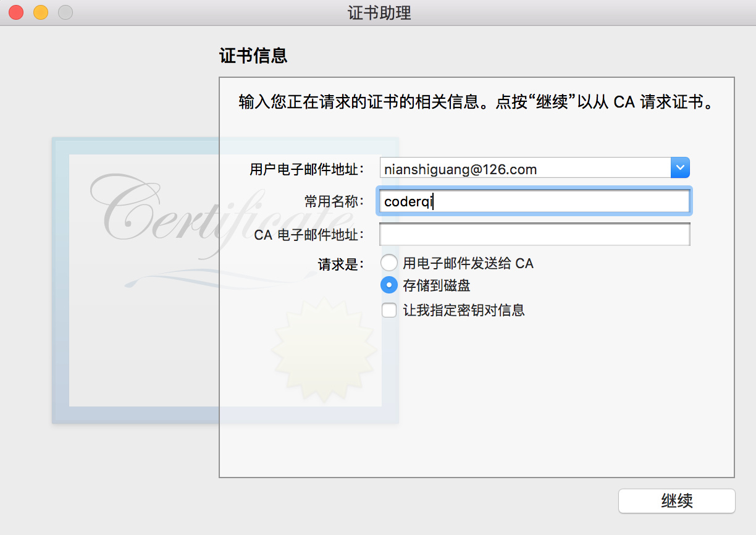Image resolution: width=756 pixels, height=535 pixels.
Task: Click the instruction text about requesting the certificate
Action: coord(476,102)
